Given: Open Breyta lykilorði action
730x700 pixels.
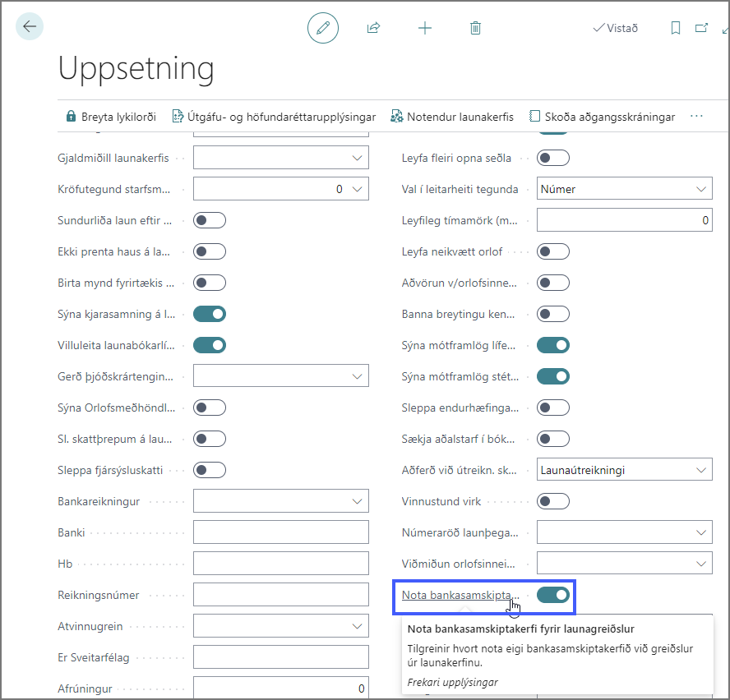Looking at the screenshot, I should coord(110,117).
